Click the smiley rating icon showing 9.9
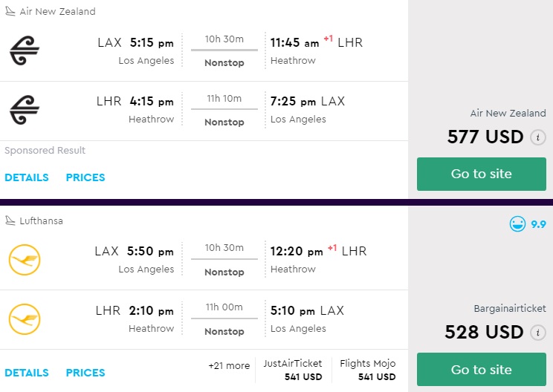 (x=517, y=223)
